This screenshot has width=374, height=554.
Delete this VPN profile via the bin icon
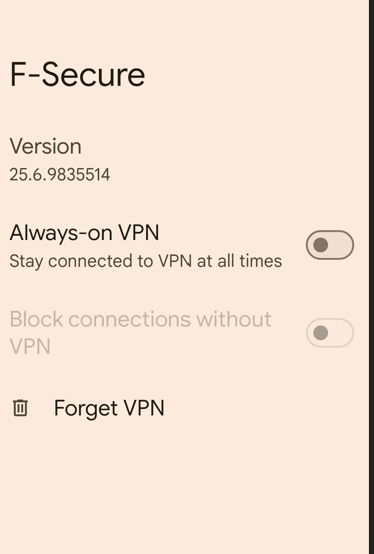coord(20,408)
